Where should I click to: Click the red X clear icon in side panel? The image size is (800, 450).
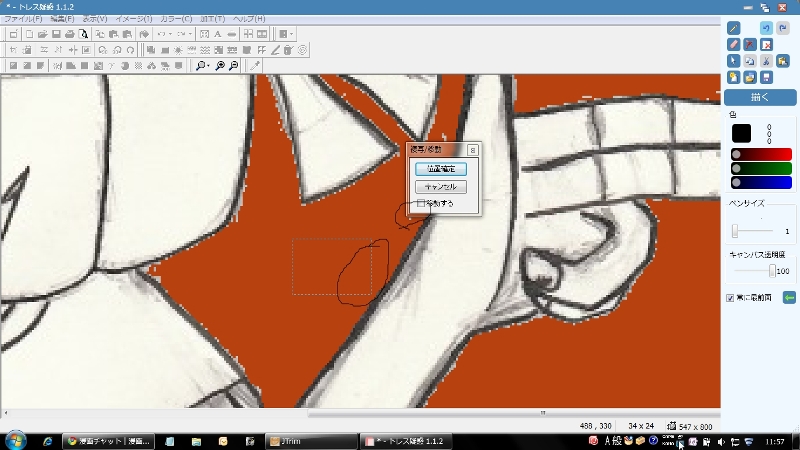click(766, 44)
